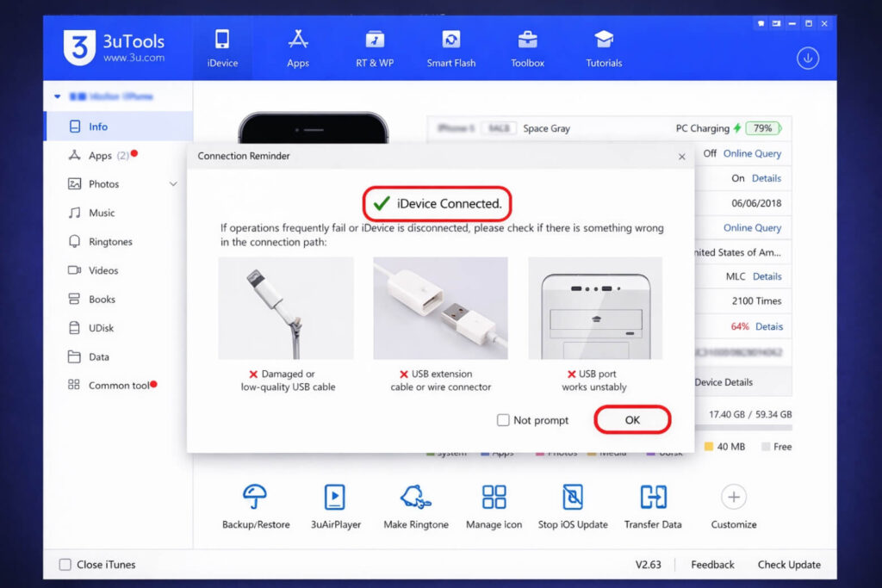Click the Feedback link in status bar
Screen dimensions: 882x588
click(x=711, y=564)
